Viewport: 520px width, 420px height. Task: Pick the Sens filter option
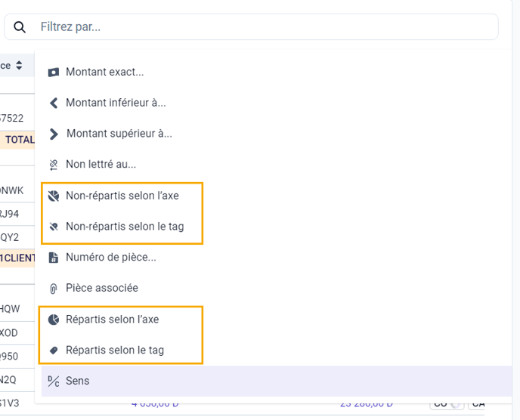pyautogui.click(x=277, y=381)
